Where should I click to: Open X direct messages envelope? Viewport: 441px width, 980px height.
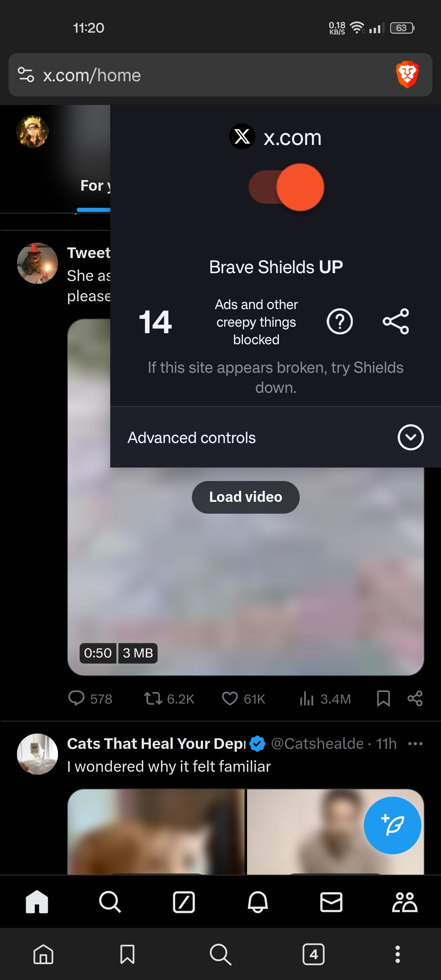point(331,902)
